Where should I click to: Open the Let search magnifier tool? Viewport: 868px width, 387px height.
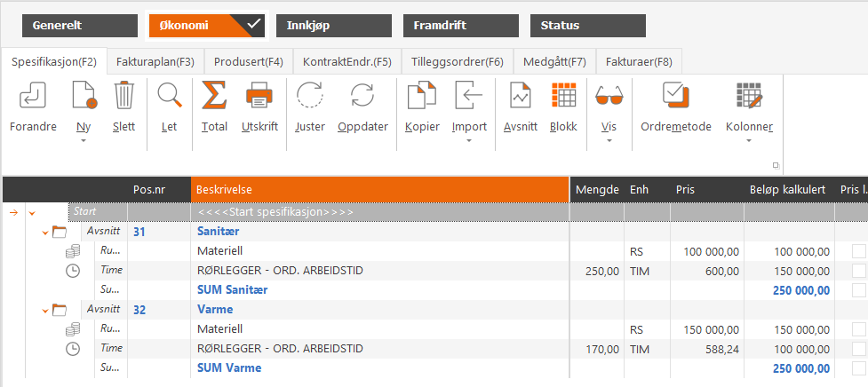point(169,96)
